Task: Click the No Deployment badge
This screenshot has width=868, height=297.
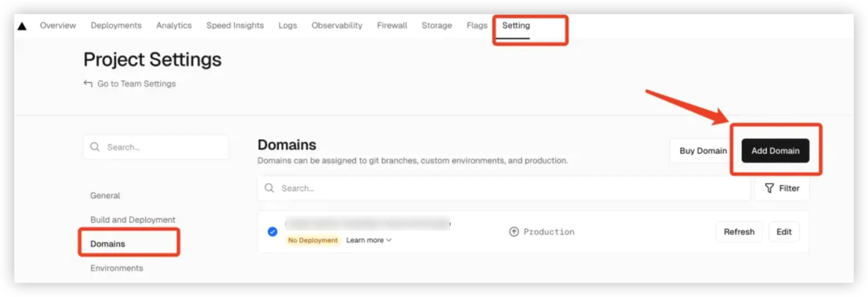Action: click(313, 240)
